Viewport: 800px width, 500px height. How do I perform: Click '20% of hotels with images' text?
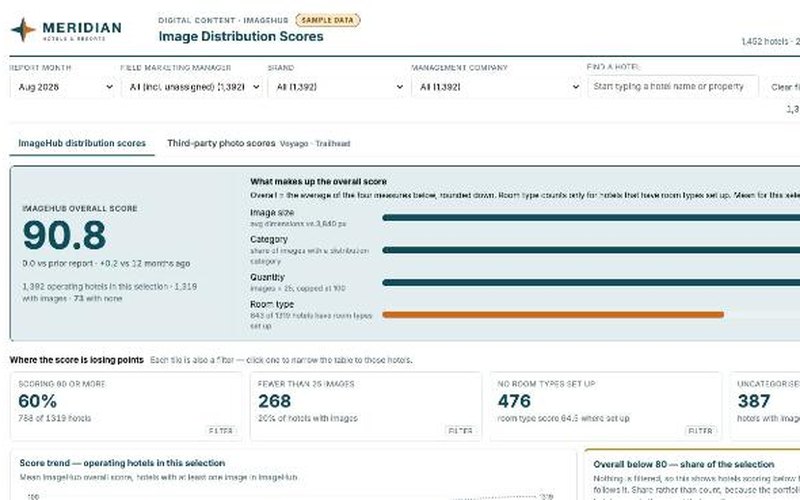tap(308, 418)
